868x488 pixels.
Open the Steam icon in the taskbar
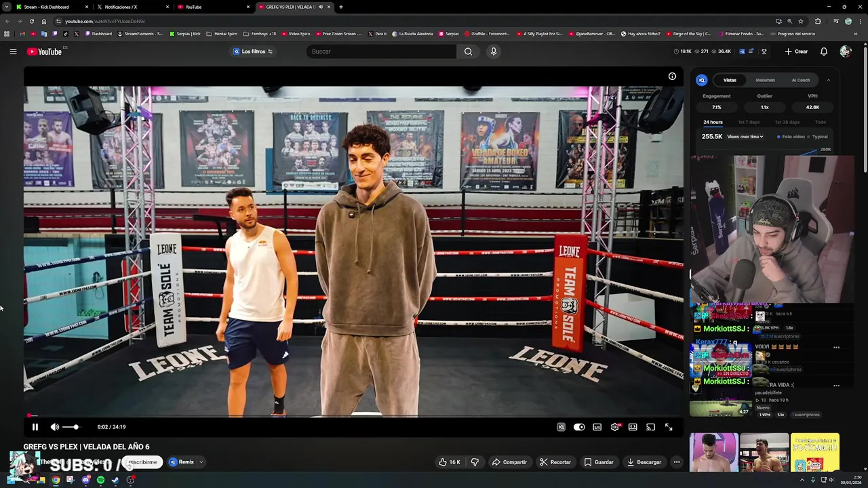click(115, 480)
